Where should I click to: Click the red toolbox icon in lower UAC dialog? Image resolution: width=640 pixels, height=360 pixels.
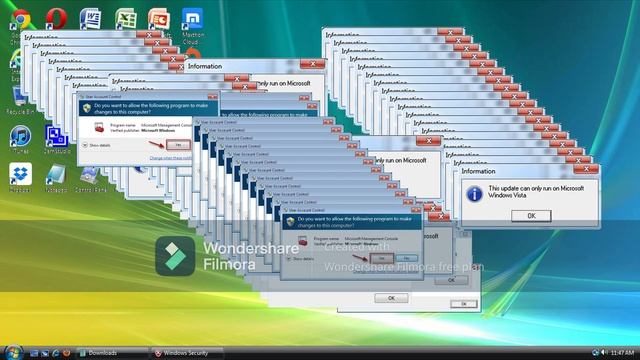302,241
